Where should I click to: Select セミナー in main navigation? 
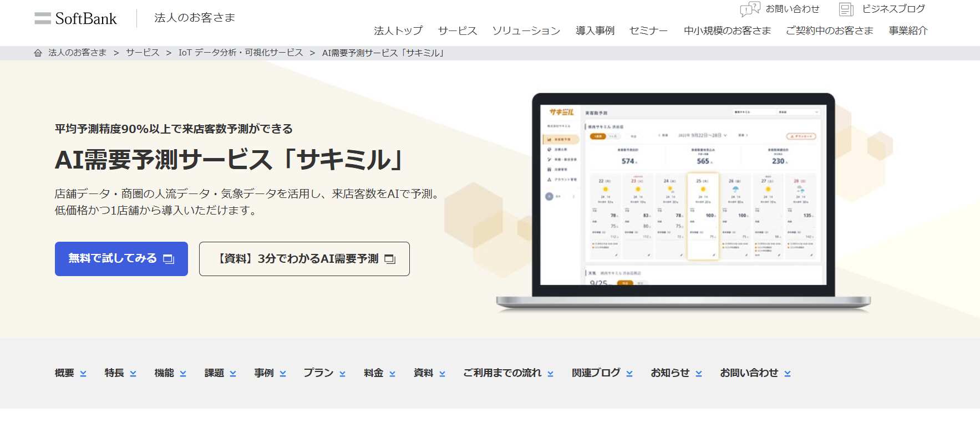(x=648, y=30)
